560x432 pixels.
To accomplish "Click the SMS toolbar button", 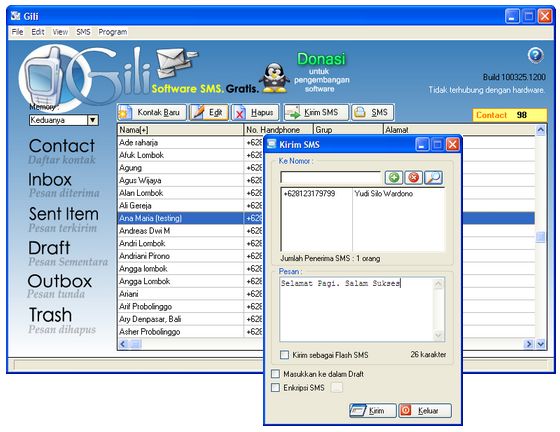I will pos(373,112).
